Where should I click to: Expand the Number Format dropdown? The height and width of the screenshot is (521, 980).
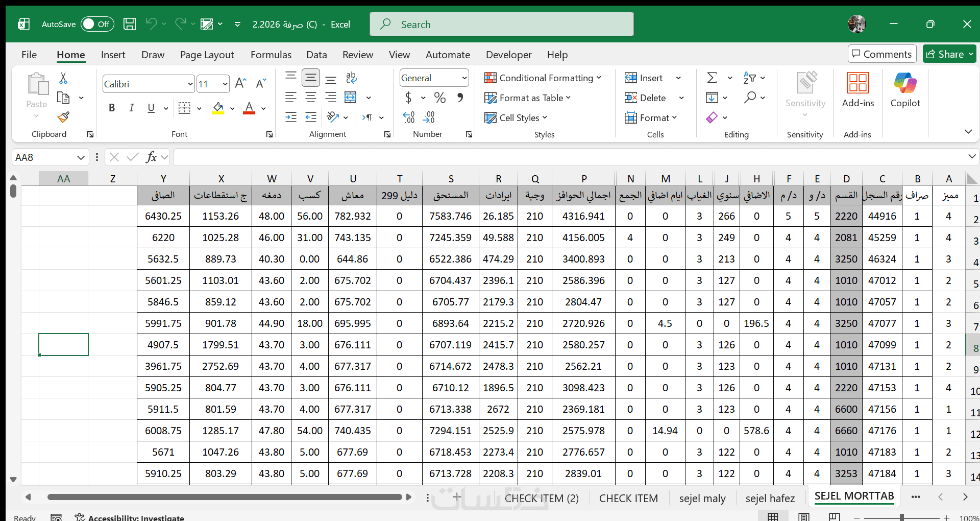464,78
